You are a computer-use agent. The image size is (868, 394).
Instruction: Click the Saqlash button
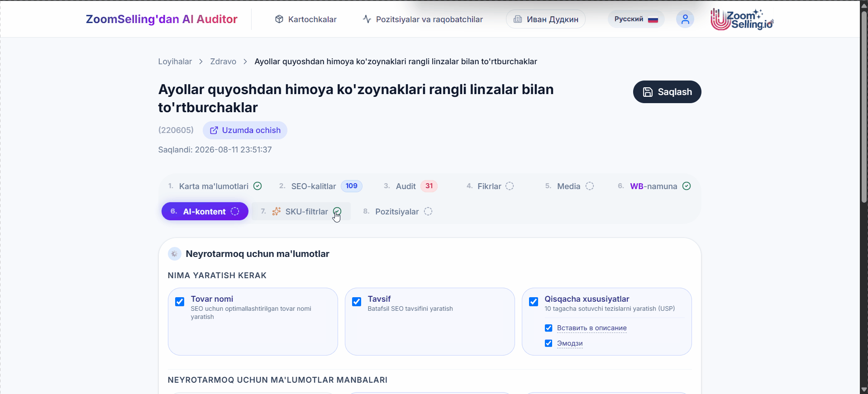(667, 92)
